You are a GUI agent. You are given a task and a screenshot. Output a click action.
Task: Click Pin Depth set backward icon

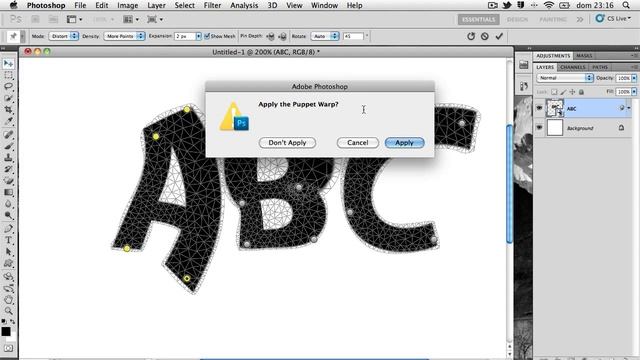pos(282,36)
